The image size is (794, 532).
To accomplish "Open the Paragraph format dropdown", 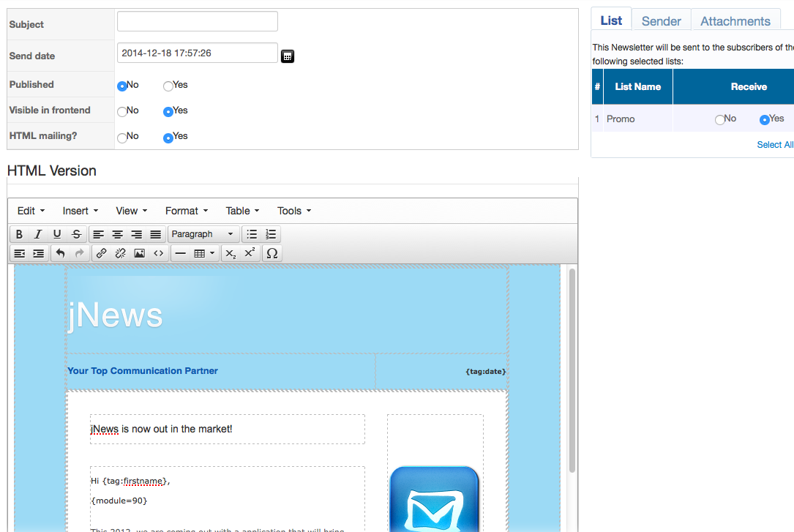I will [203, 234].
